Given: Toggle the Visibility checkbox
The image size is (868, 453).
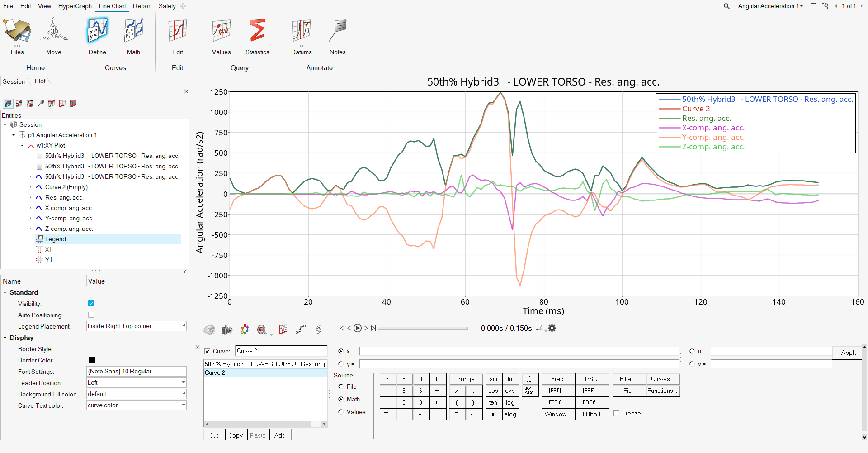Looking at the screenshot, I should click(91, 304).
